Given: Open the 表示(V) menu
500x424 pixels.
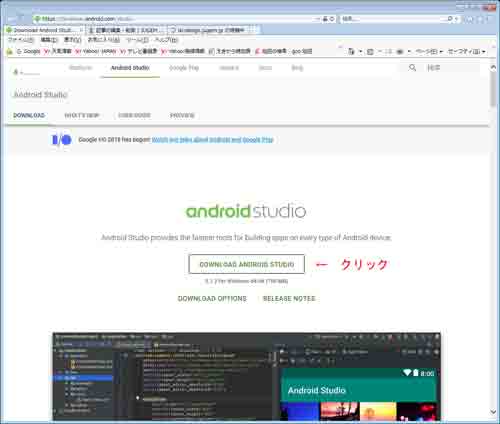Looking at the screenshot, I should [x=72, y=40].
